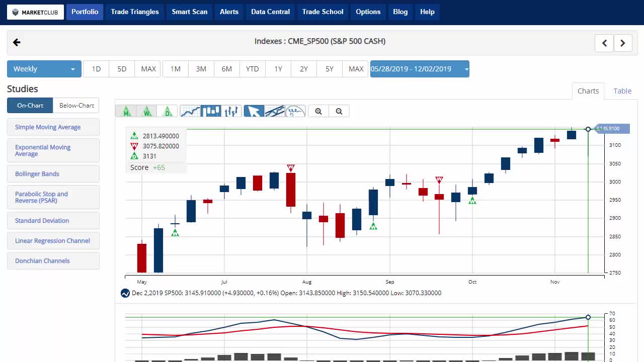Open the Alerts menu
The image size is (644, 362).
pyautogui.click(x=229, y=12)
